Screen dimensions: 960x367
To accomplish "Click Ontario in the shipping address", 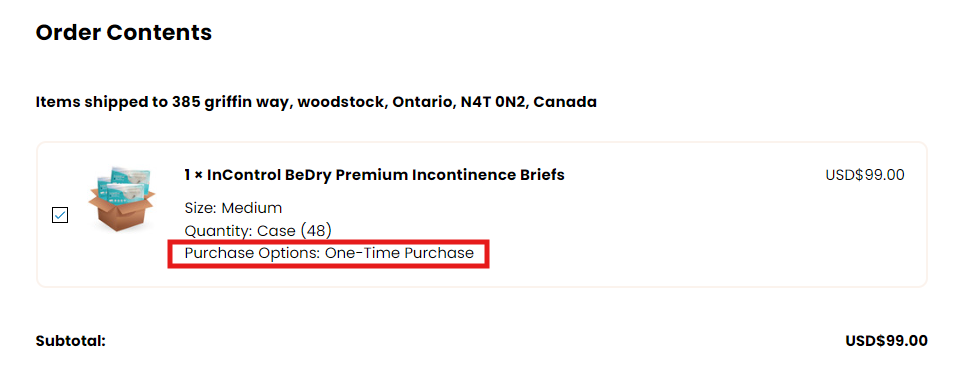I will pos(423,102).
